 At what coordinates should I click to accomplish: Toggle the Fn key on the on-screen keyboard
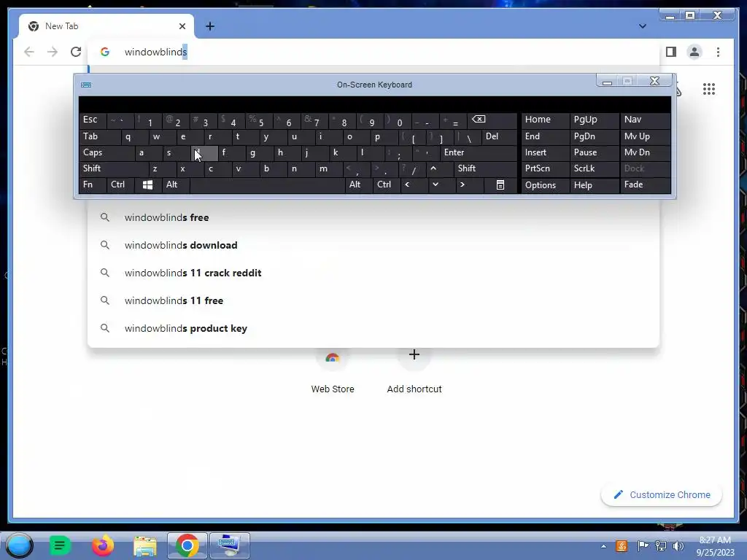point(93,184)
